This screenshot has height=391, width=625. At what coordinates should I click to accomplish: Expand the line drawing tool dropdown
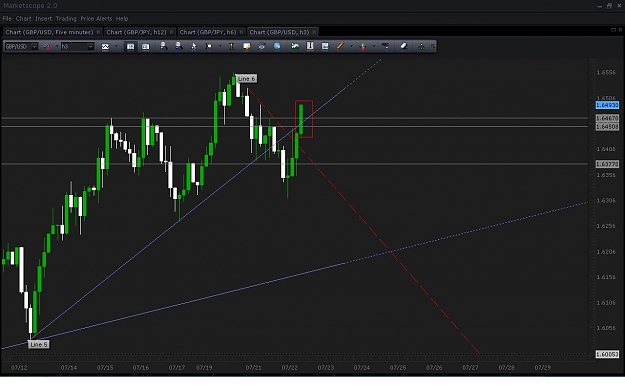pos(351,47)
